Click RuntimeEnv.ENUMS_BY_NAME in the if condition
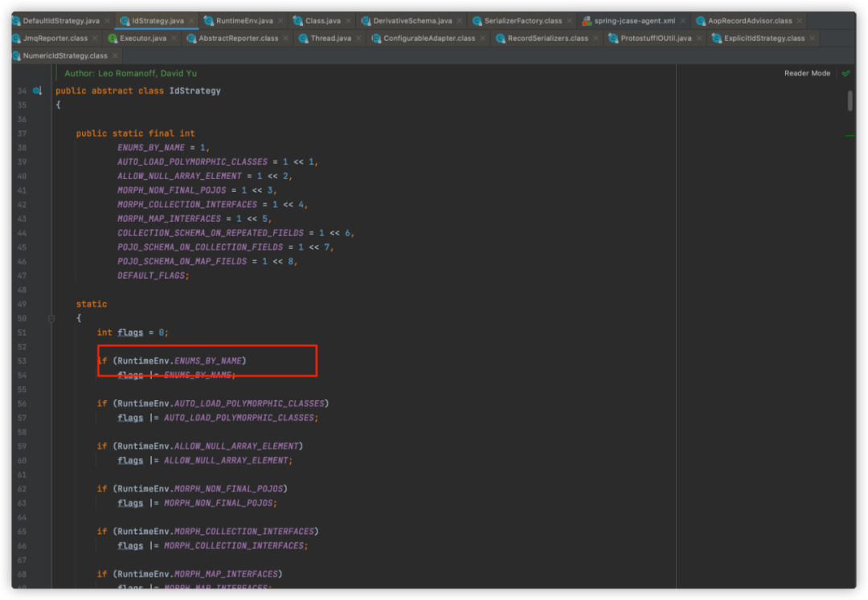868x600 pixels. [179, 361]
